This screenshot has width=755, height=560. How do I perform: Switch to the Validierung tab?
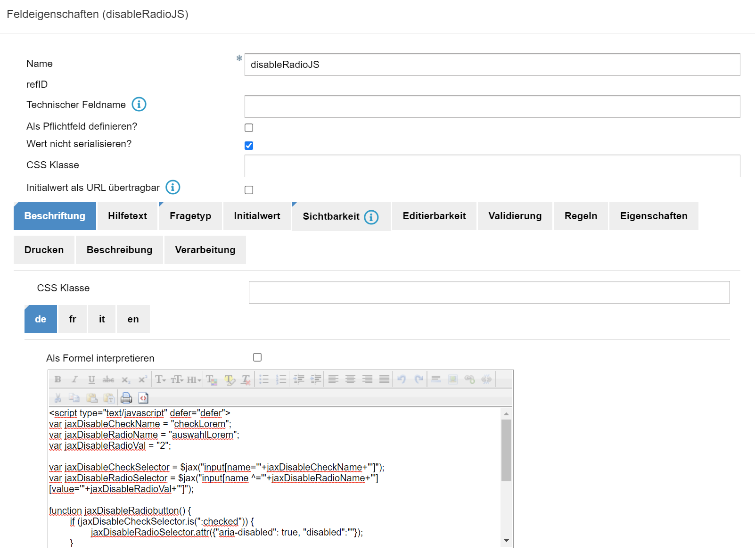pyautogui.click(x=515, y=216)
